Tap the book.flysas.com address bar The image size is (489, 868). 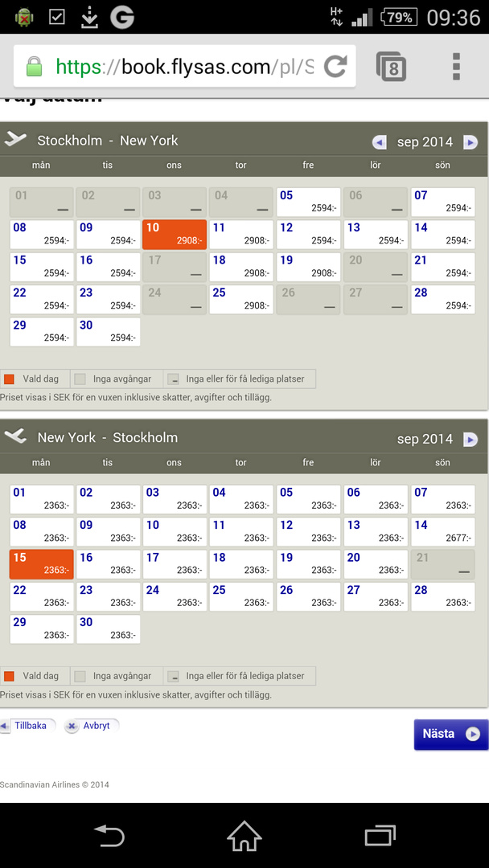(x=183, y=67)
